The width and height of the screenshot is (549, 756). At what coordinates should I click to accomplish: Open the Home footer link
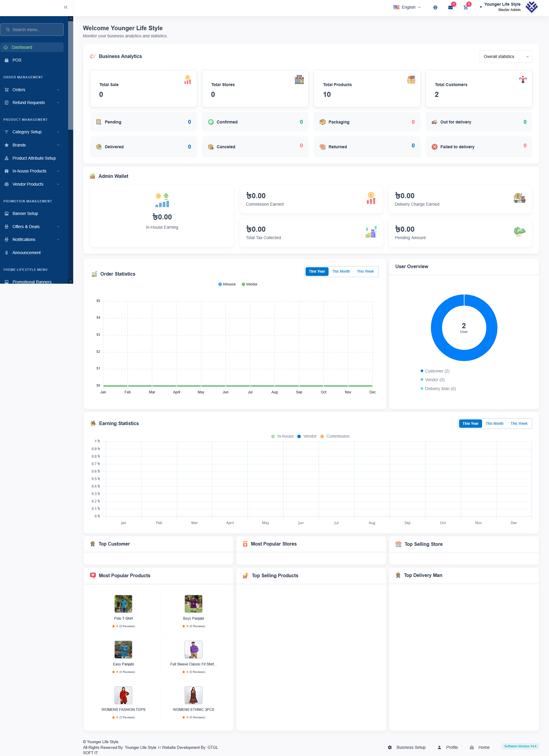point(480,747)
